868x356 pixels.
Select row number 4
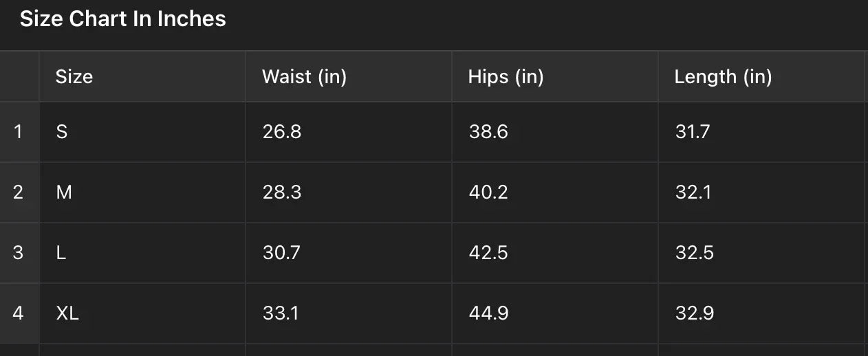(x=19, y=313)
